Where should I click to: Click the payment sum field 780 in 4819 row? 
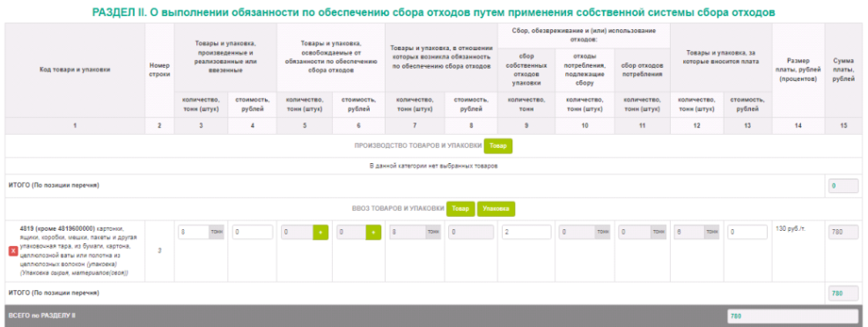coord(843,232)
